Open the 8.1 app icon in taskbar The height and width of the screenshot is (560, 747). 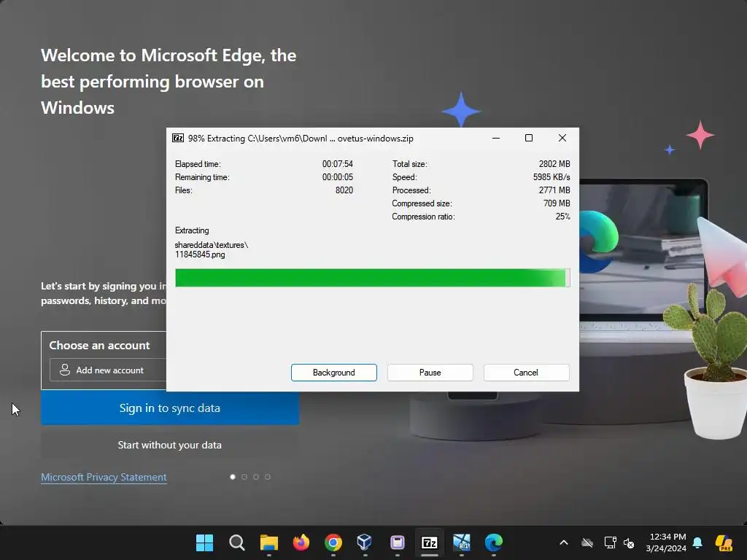point(462,542)
